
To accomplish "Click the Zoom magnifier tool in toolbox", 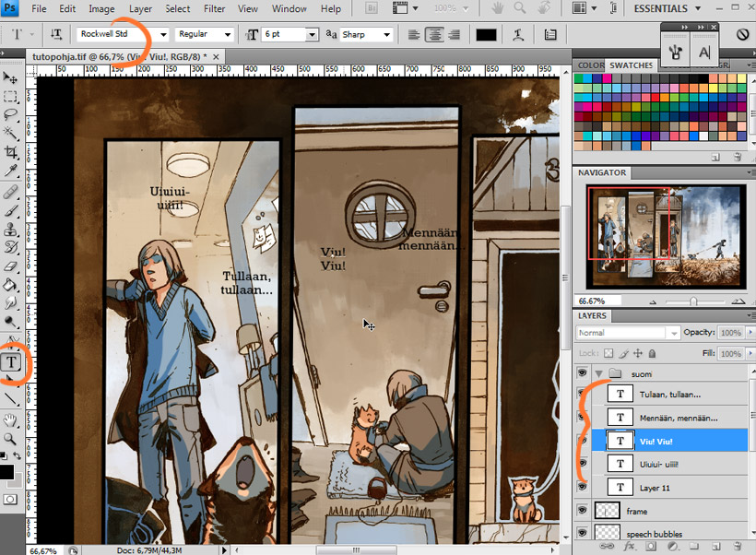I will (11, 440).
